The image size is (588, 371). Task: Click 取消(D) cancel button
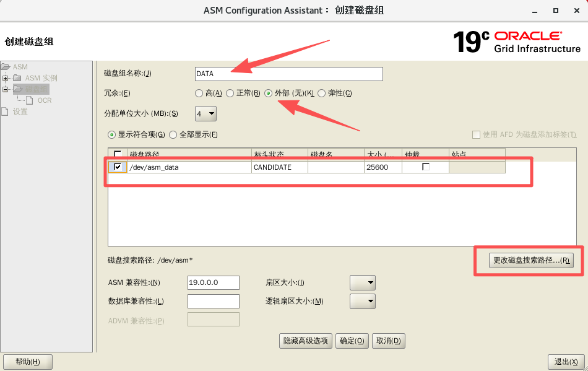point(389,341)
